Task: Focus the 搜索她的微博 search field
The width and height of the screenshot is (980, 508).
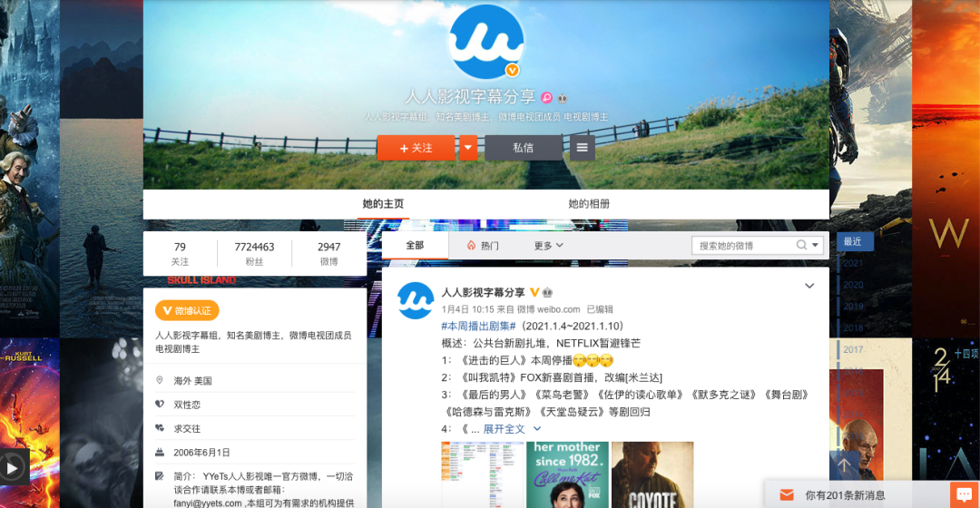Action: pyautogui.click(x=743, y=246)
